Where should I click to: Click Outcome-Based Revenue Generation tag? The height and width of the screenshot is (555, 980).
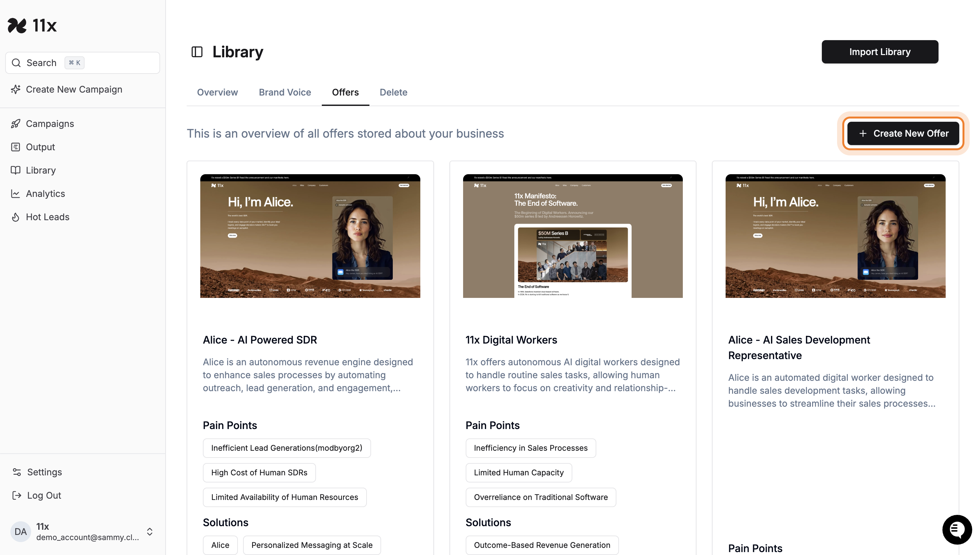click(542, 545)
